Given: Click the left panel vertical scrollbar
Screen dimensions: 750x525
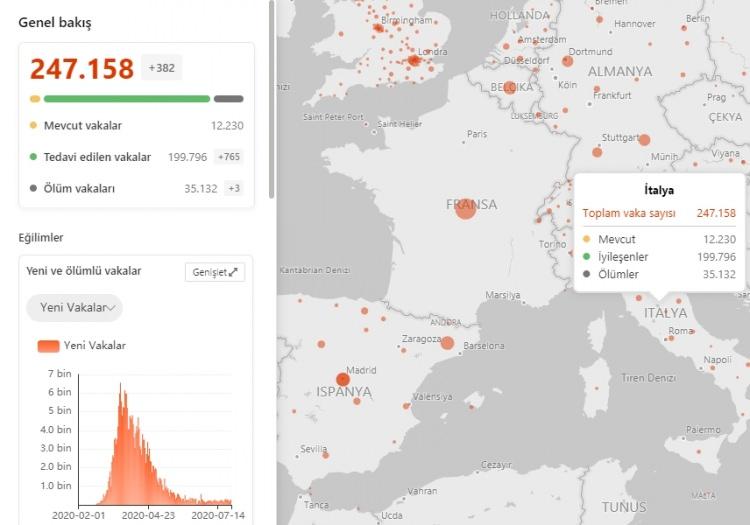Looking at the screenshot, I should [272, 99].
